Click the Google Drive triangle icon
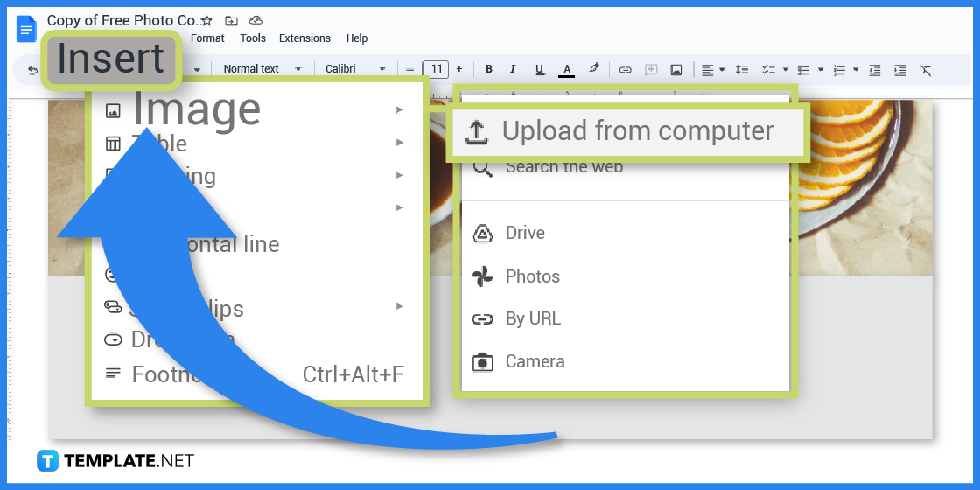 [x=482, y=233]
